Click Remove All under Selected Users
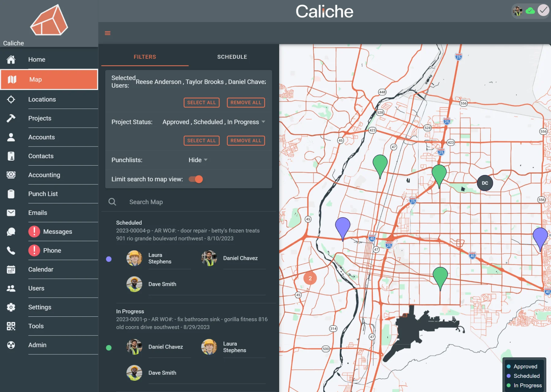 pyautogui.click(x=246, y=103)
